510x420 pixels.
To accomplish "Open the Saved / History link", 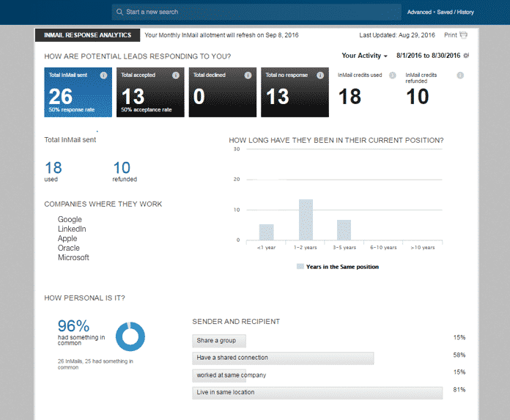I will click(456, 12).
